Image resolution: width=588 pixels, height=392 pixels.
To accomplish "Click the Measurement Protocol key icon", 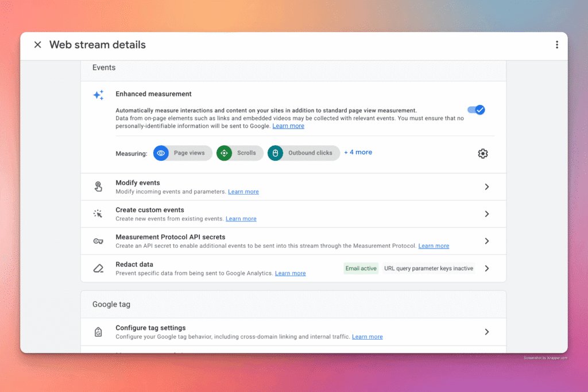I will click(98, 241).
